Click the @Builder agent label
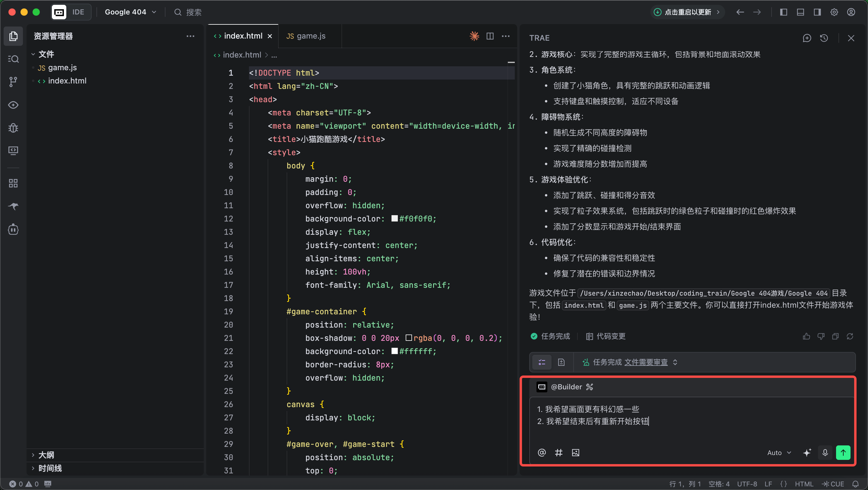Viewport: 868px width, 490px height. pos(566,387)
